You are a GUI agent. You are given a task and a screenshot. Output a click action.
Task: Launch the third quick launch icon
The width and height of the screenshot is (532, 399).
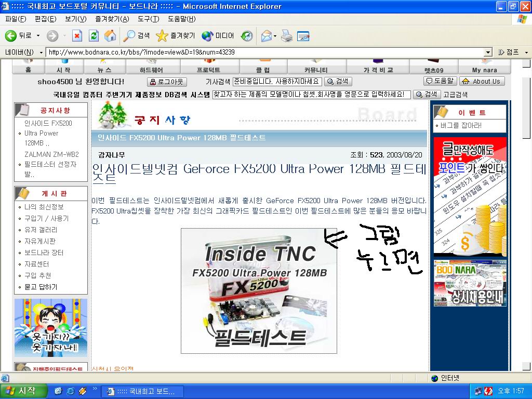(x=83, y=391)
